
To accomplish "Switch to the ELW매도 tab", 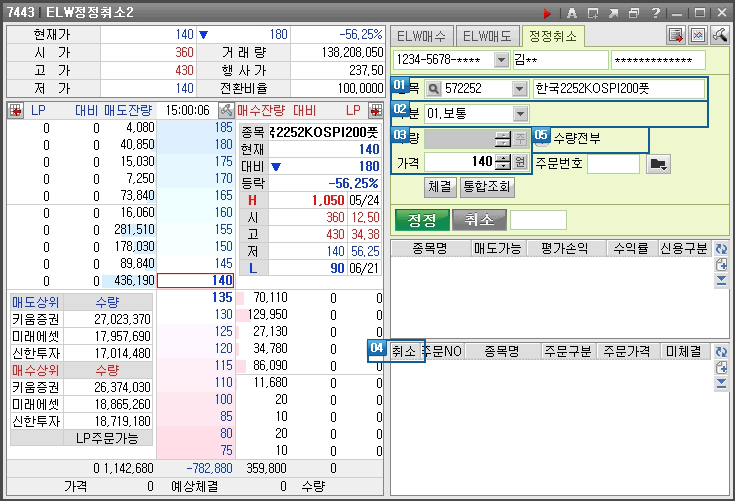I will pyautogui.click(x=488, y=37).
